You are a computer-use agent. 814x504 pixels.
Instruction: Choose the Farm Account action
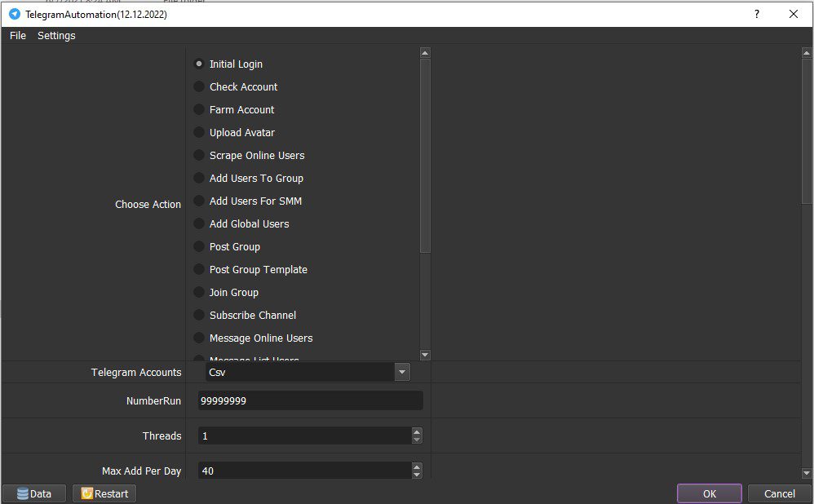point(234,109)
